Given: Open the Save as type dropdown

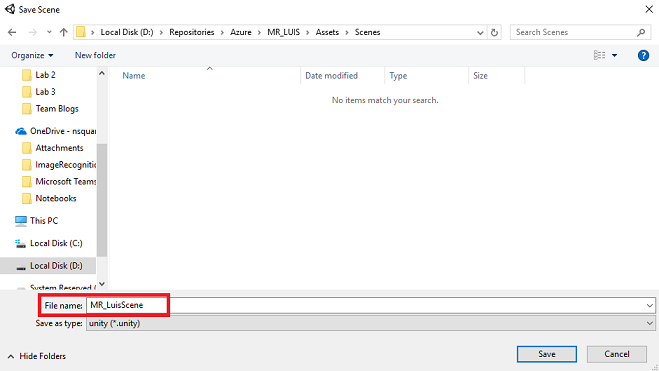Looking at the screenshot, I should [x=370, y=324].
